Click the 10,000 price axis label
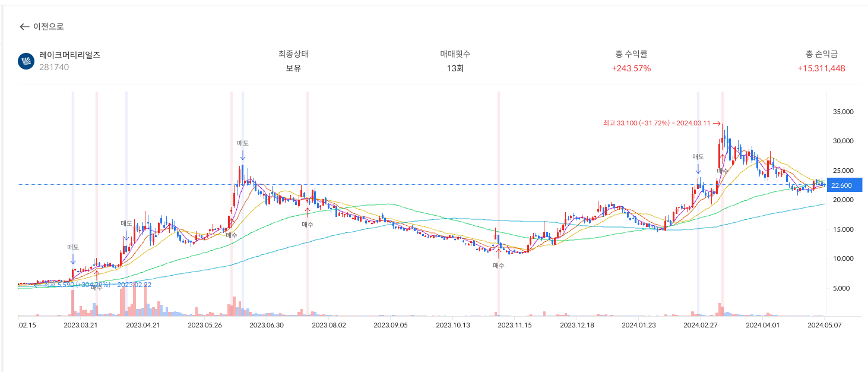The width and height of the screenshot is (868, 372). tap(843, 259)
